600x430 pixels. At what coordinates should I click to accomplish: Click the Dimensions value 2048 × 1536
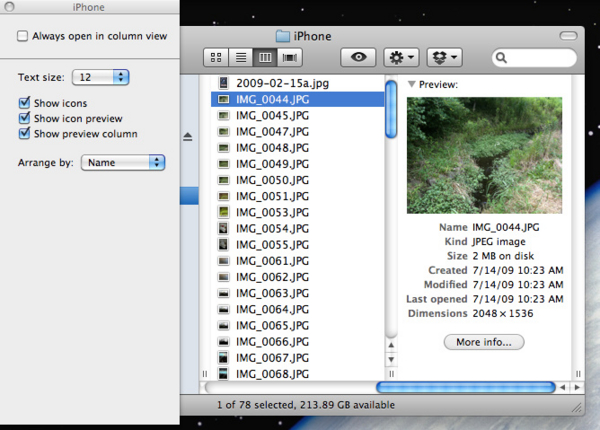coord(502,313)
